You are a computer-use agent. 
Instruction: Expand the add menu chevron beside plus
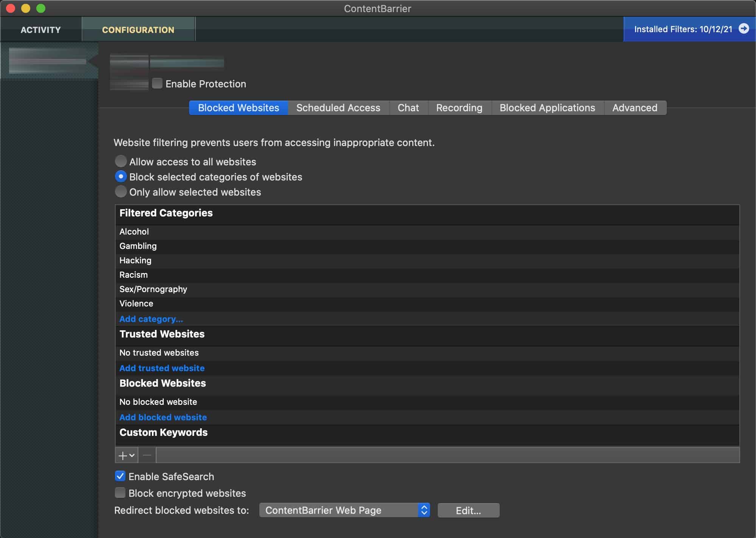pos(132,456)
